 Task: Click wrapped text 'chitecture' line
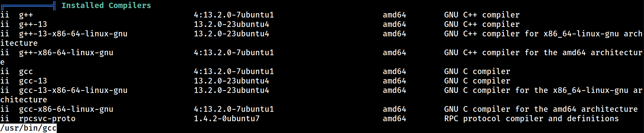24,100
